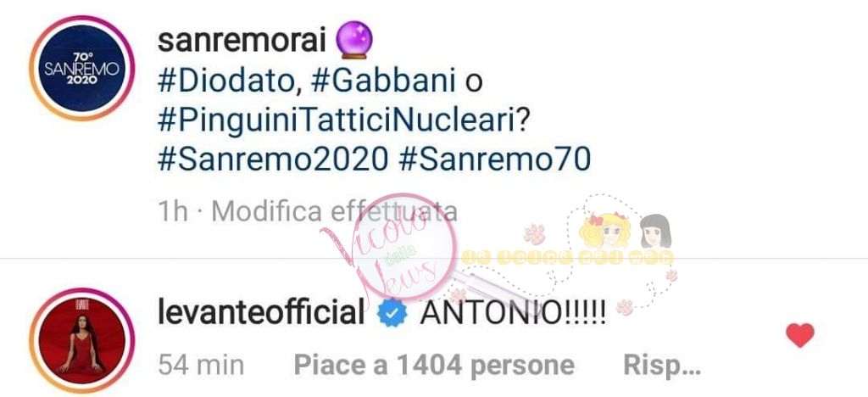Open the levanteofficial username link
Image resolution: width=868 pixels, height=397 pixels.
tap(261, 313)
